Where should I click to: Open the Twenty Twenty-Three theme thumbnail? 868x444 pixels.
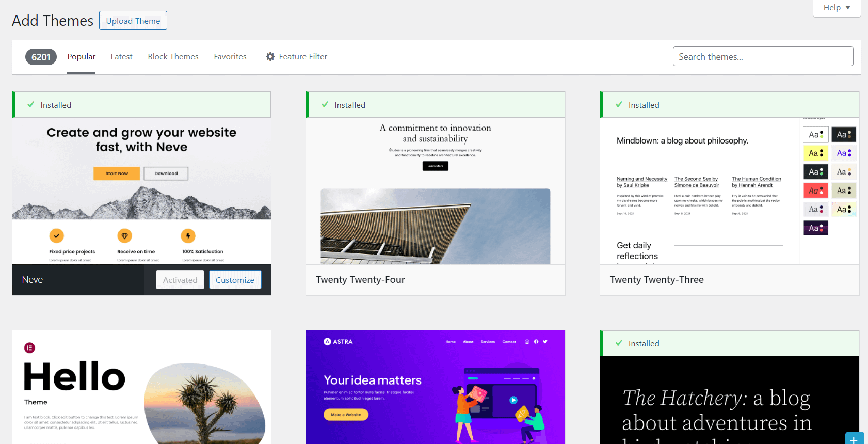pyautogui.click(x=730, y=191)
